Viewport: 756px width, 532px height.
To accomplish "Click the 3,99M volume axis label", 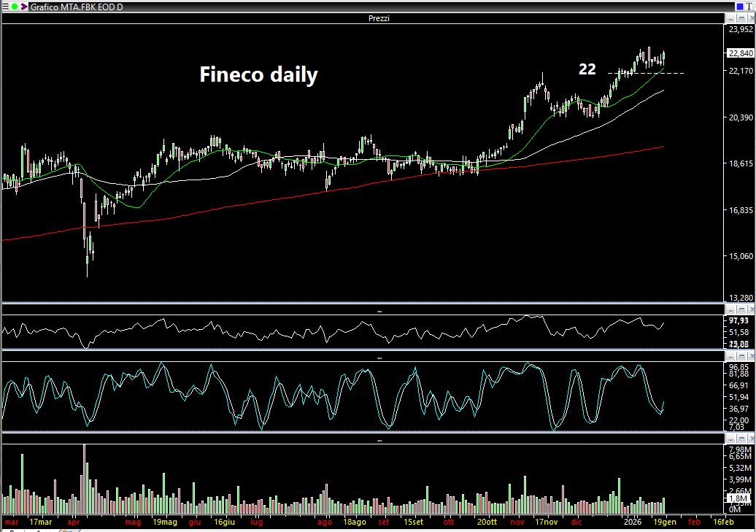I will point(740,479).
